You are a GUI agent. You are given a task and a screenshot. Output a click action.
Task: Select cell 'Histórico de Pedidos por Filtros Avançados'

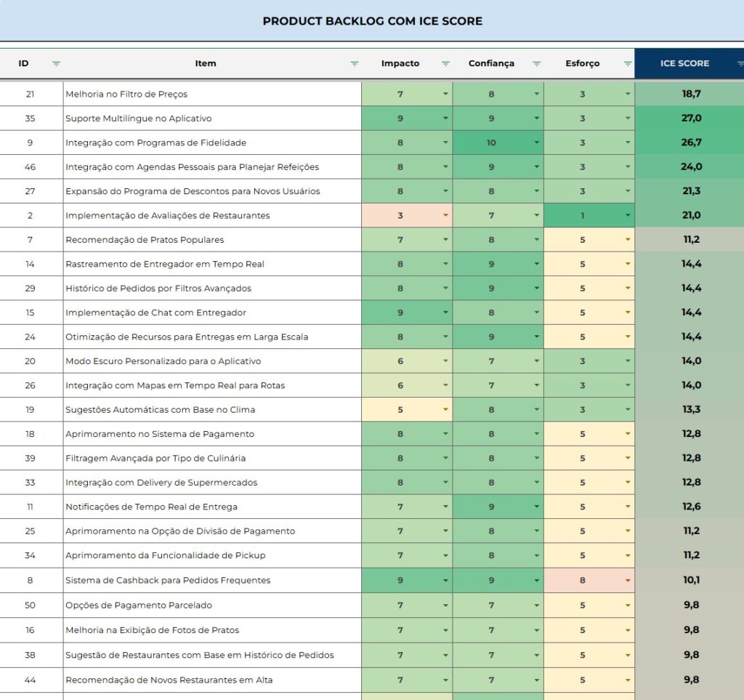(212, 288)
